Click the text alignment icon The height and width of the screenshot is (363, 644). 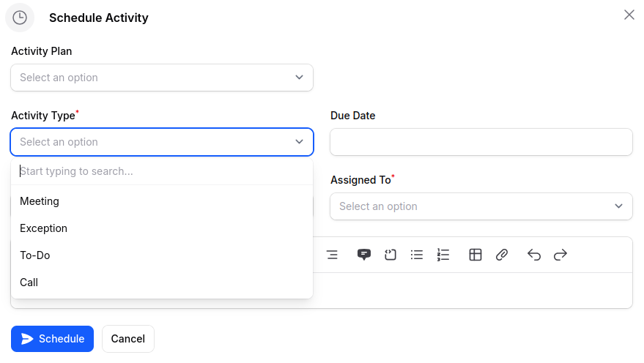(x=332, y=255)
